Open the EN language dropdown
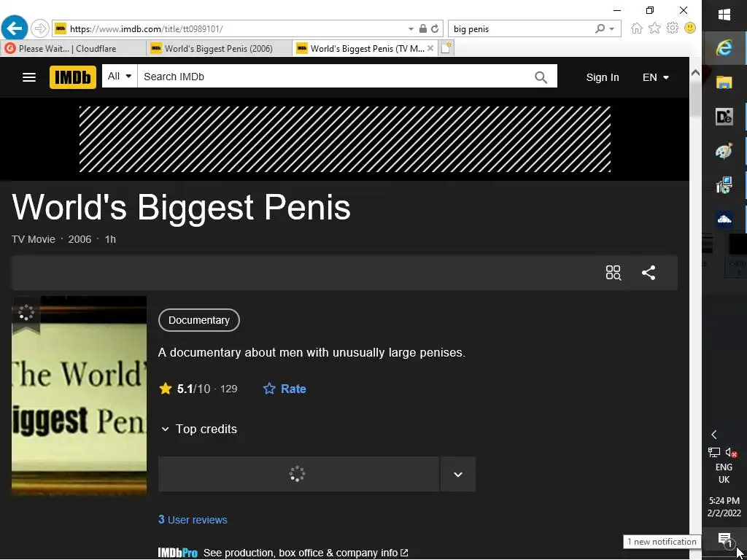This screenshot has height=560, width=747. click(x=656, y=77)
